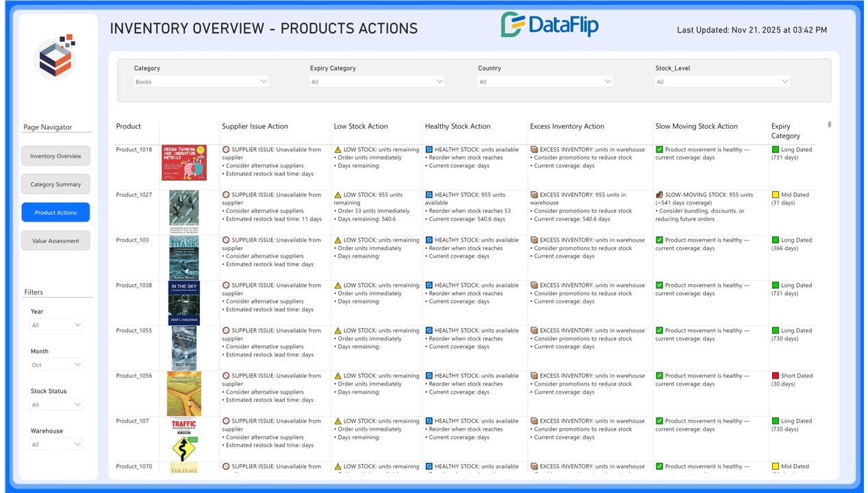Click healthy stock icon for Product_103
This screenshot has height=493, width=868.
pos(429,240)
